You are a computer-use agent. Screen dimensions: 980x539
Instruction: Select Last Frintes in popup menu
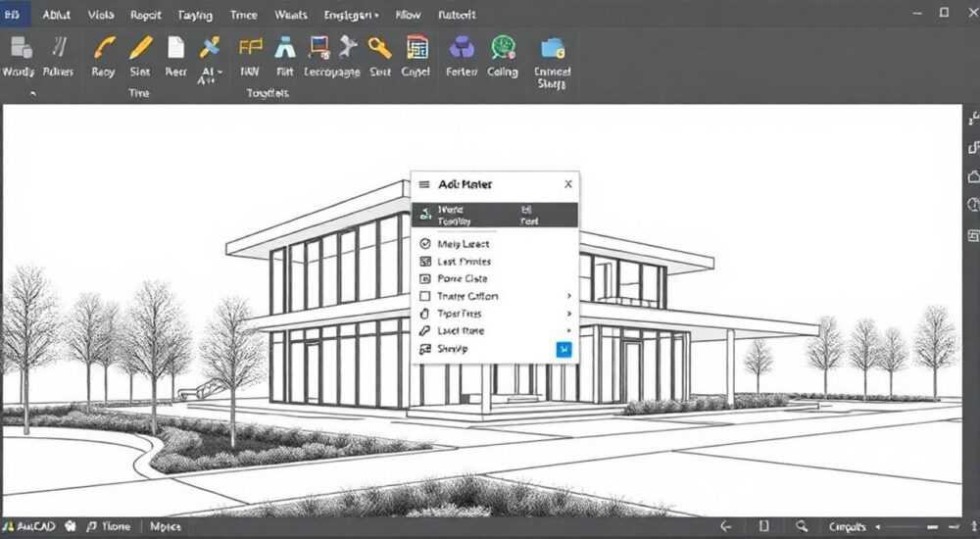(464, 262)
